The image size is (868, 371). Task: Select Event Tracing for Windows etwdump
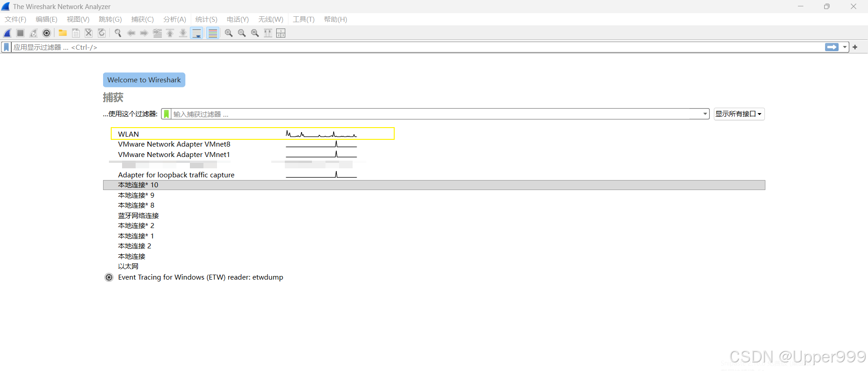tap(201, 277)
